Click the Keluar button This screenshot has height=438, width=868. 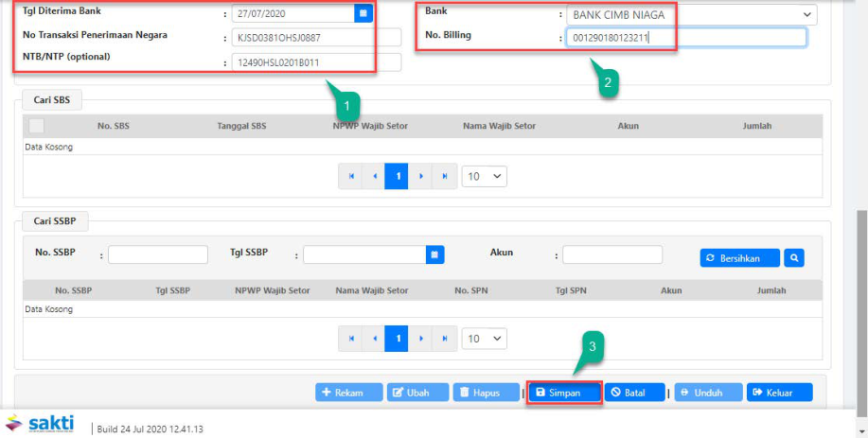click(x=780, y=393)
